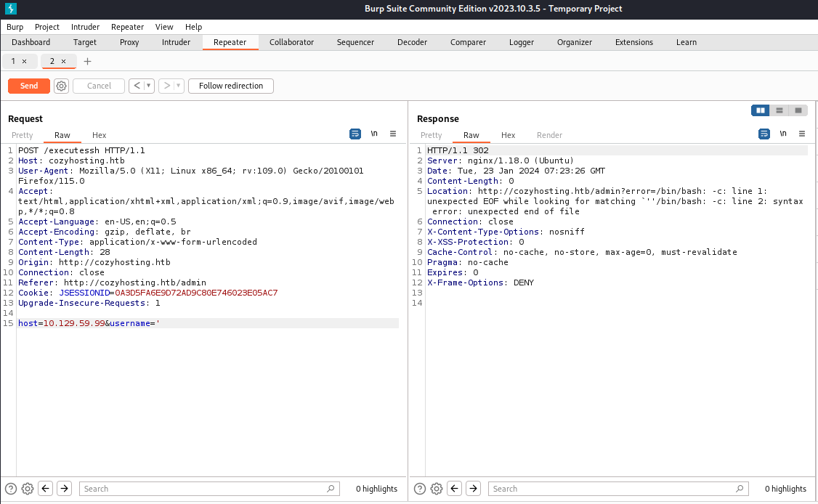Close Repeater tab 2
Viewport: 818px width, 504px height.
(x=64, y=62)
